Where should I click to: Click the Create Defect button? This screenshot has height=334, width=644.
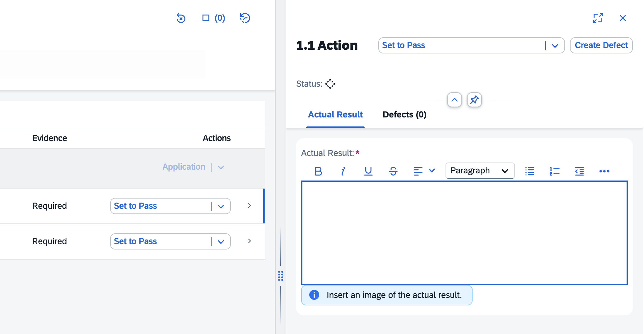[601, 45]
